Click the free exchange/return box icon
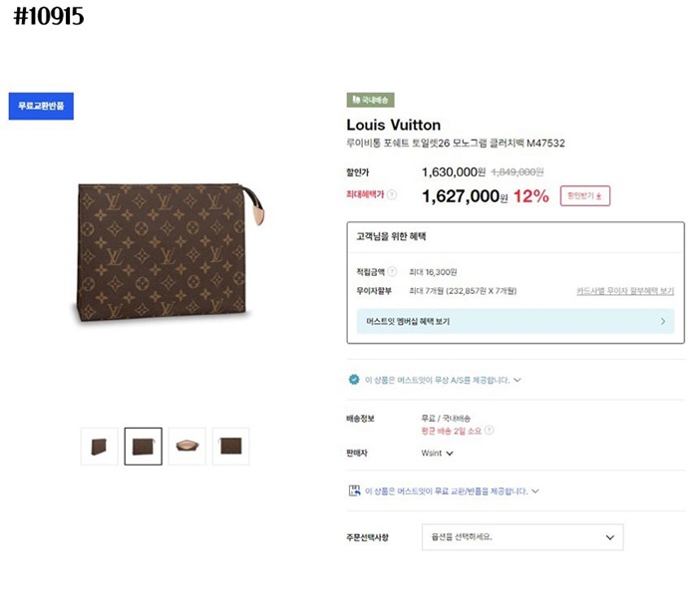The width and height of the screenshot is (698, 616). point(354,490)
